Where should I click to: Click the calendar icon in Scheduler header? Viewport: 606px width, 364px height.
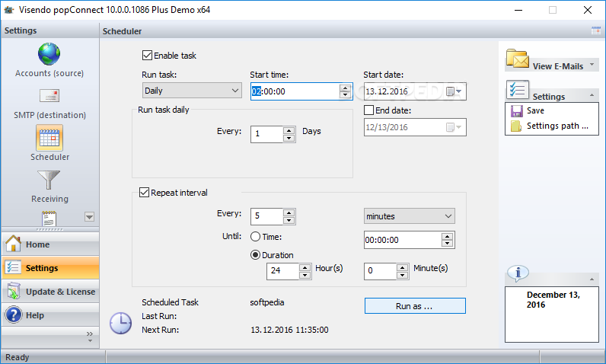coord(596,31)
